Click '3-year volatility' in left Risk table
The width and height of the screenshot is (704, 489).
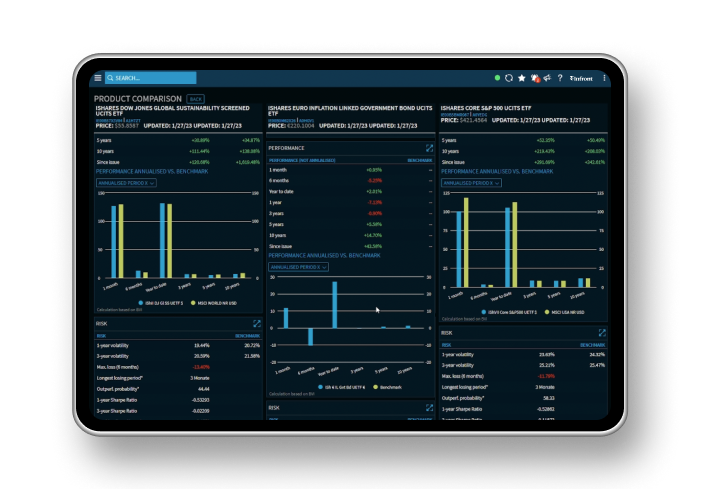[x=113, y=356]
